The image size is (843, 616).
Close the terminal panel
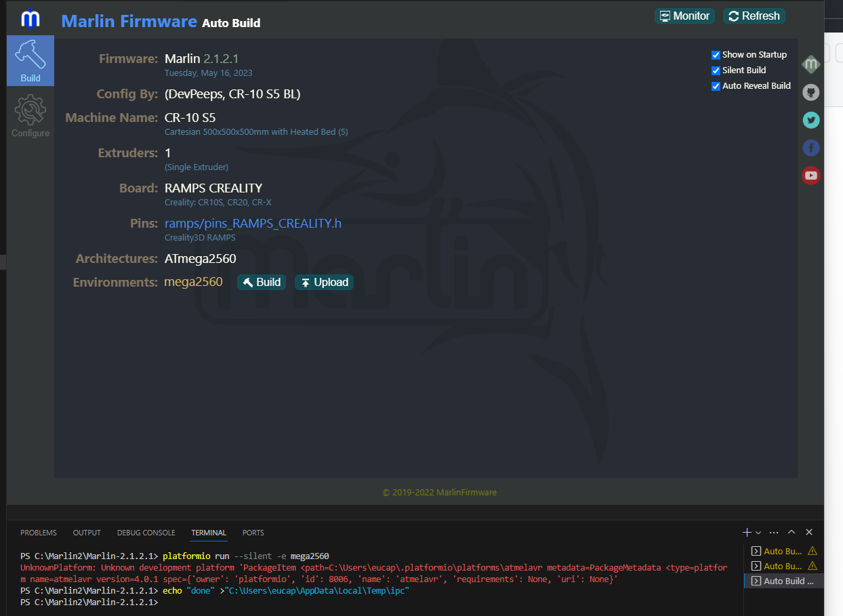[808, 533]
